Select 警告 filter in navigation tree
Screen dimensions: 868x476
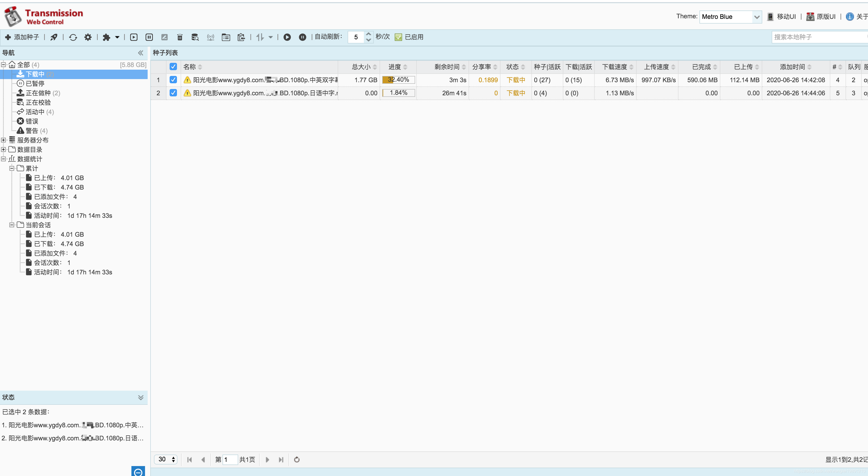pyautogui.click(x=32, y=131)
